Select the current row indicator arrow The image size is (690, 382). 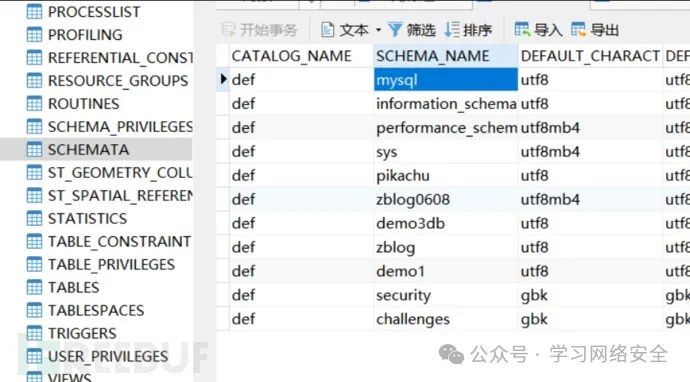coord(224,79)
